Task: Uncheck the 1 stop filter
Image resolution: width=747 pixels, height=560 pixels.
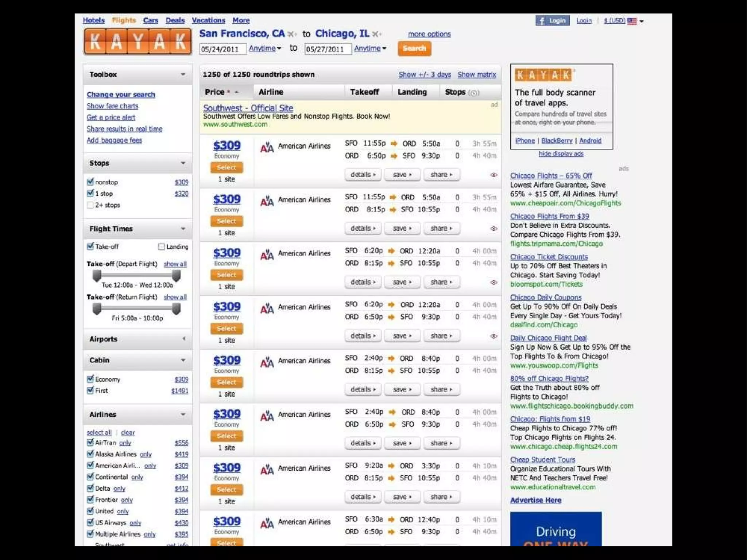Action: point(90,193)
